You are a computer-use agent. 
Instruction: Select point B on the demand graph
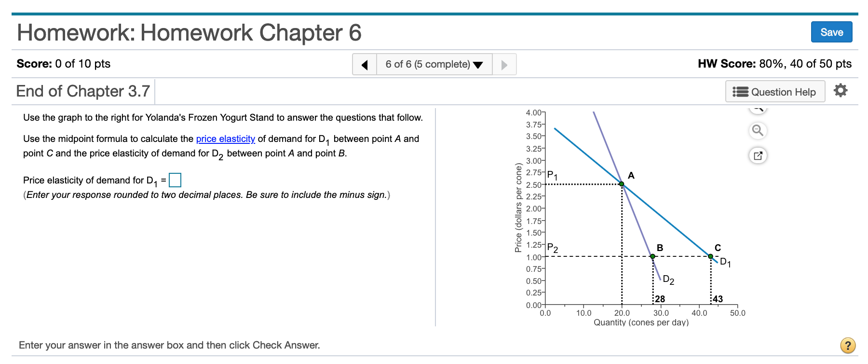[x=652, y=256]
